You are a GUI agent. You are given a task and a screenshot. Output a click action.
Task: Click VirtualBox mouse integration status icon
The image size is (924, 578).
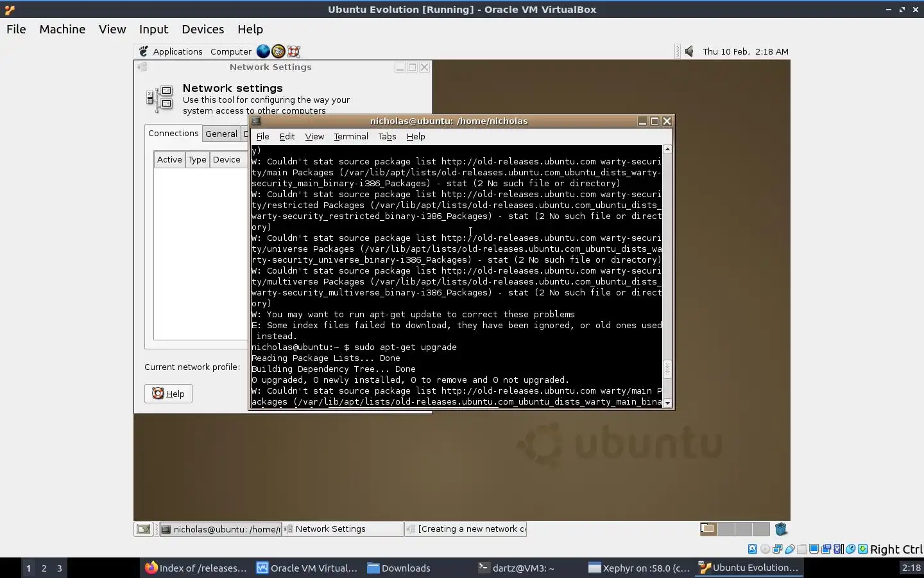click(850, 549)
